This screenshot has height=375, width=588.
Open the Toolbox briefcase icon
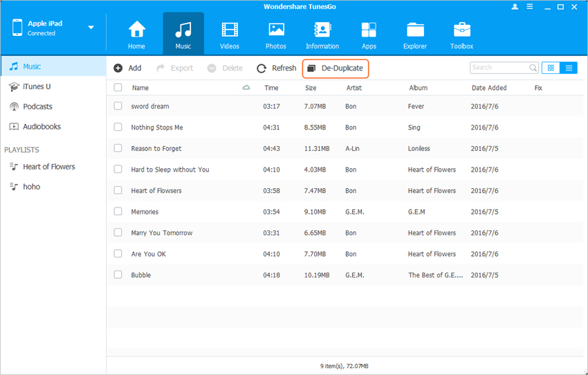[x=461, y=30]
